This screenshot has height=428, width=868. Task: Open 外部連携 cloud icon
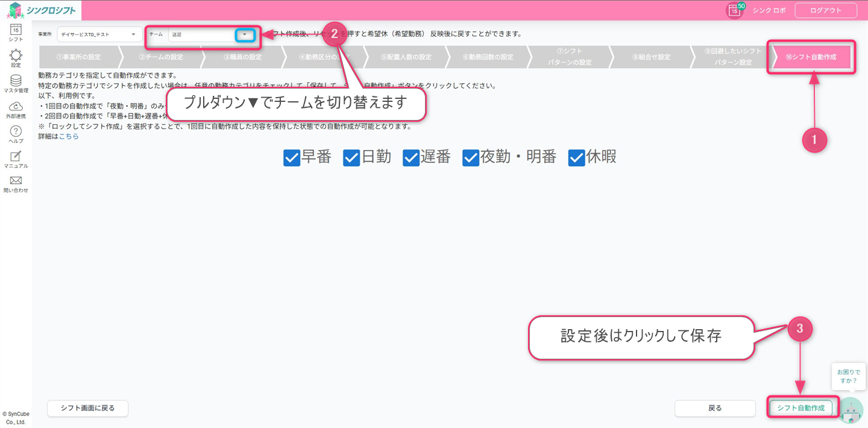[16, 107]
